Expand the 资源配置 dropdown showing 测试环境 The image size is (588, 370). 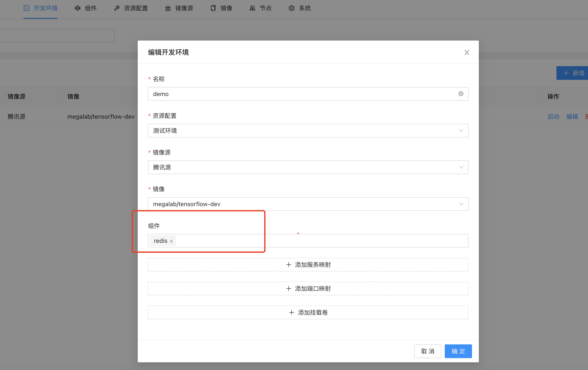tap(308, 131)
